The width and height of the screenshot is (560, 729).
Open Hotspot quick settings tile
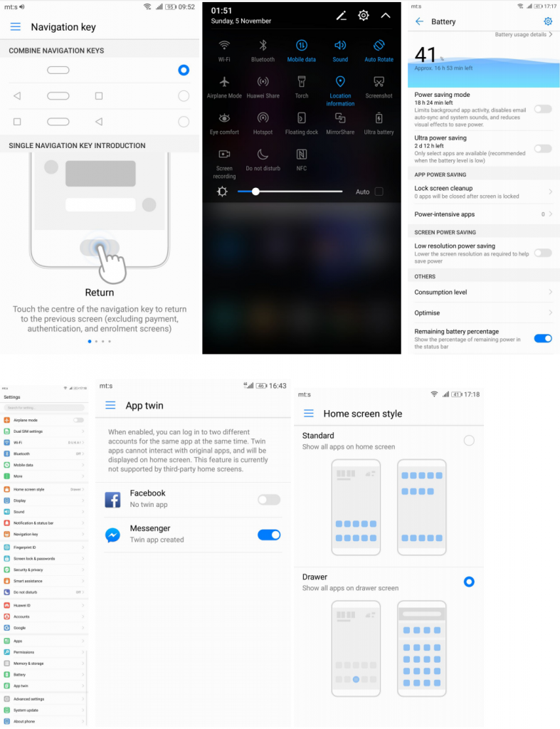click(x=263, y=117)
